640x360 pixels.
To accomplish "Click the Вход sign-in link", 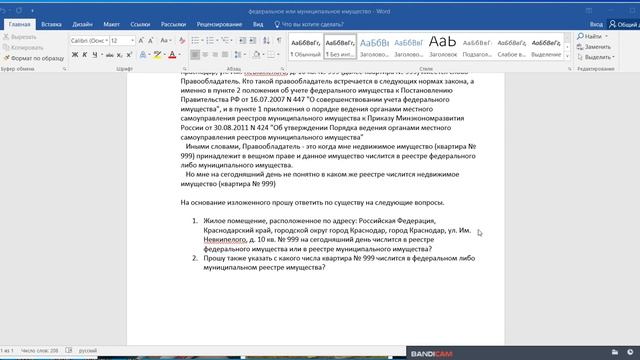I will coord(596,24).
